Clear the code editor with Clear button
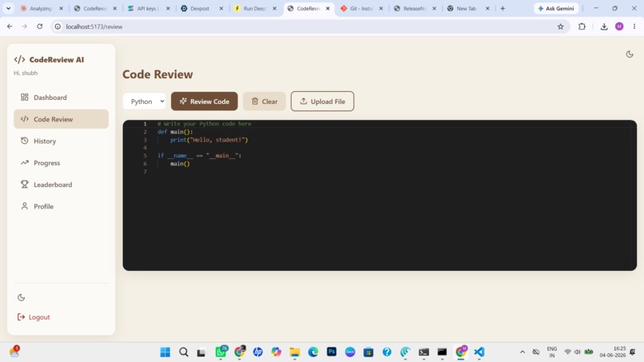The width and height of the screenshot is (644, 362). point(264,101)
